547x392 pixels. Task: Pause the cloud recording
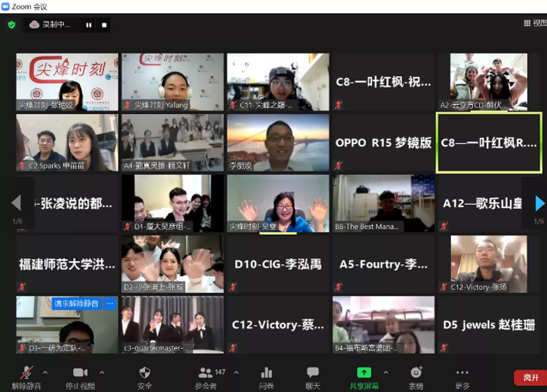[x=89, y=25]
